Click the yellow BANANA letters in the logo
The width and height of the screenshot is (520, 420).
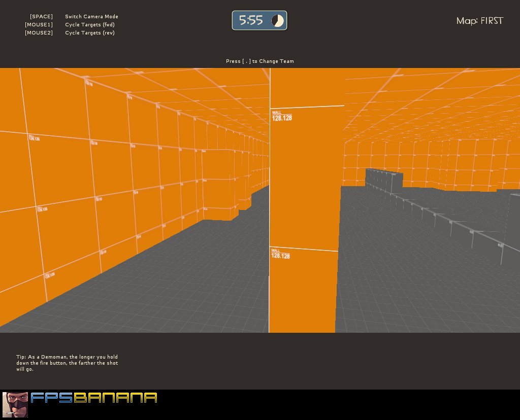115,398
